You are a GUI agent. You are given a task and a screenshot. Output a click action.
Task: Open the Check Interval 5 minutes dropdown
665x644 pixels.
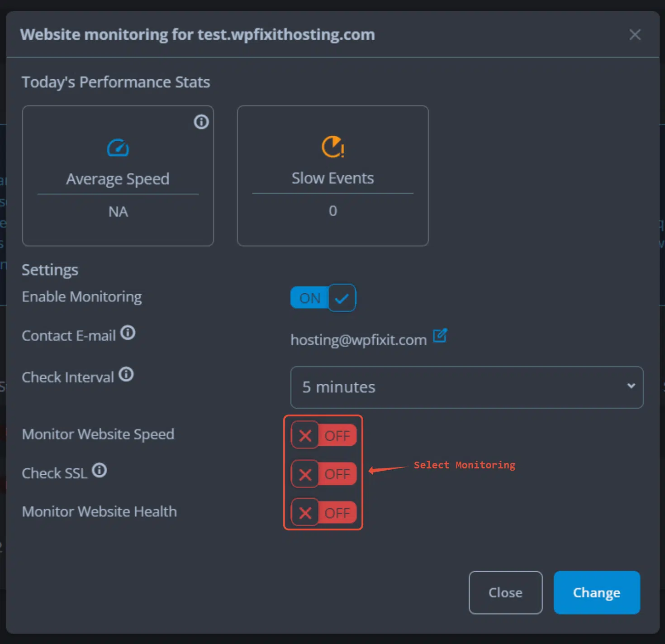click(x=467, y=387)
